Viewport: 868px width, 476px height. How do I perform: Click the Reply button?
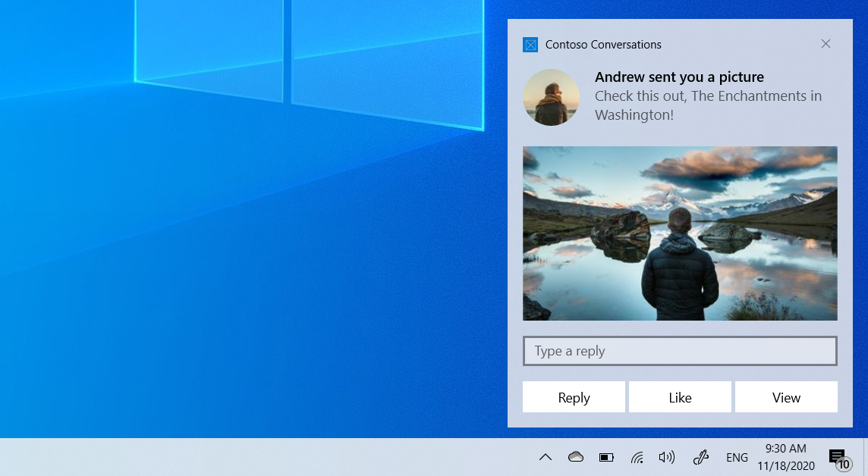coord(574,397)
